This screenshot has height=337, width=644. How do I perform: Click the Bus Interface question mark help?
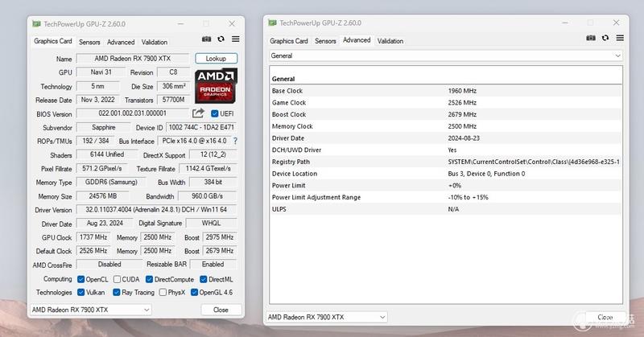pos(235,141)
